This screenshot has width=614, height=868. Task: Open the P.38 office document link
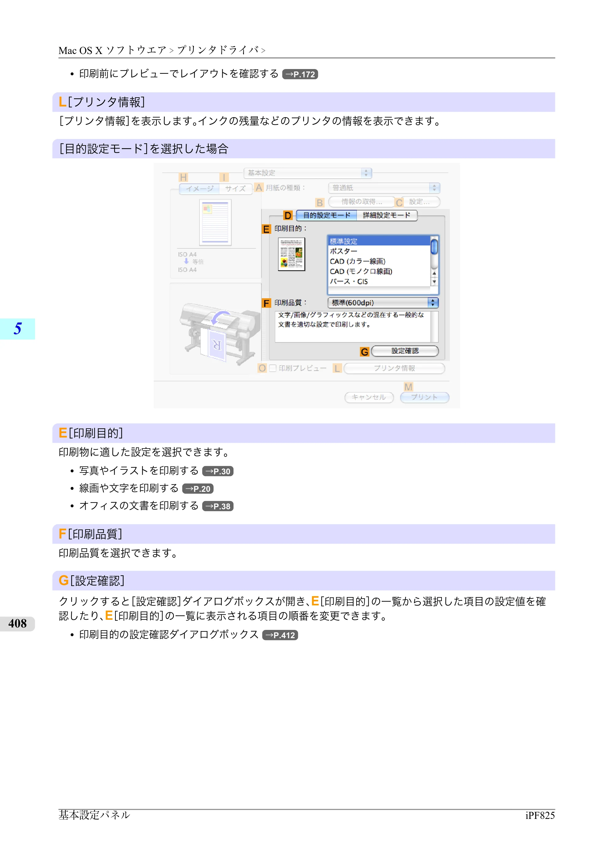(218, 506)
